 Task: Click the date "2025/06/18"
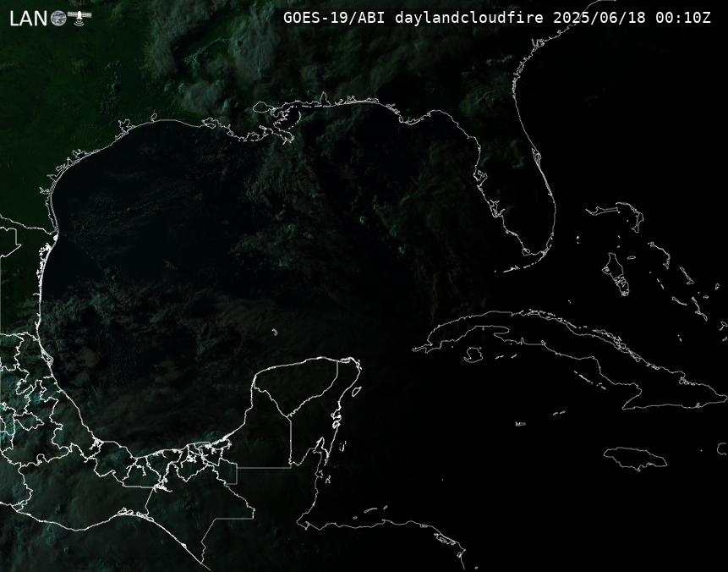[x=599, y=18]
